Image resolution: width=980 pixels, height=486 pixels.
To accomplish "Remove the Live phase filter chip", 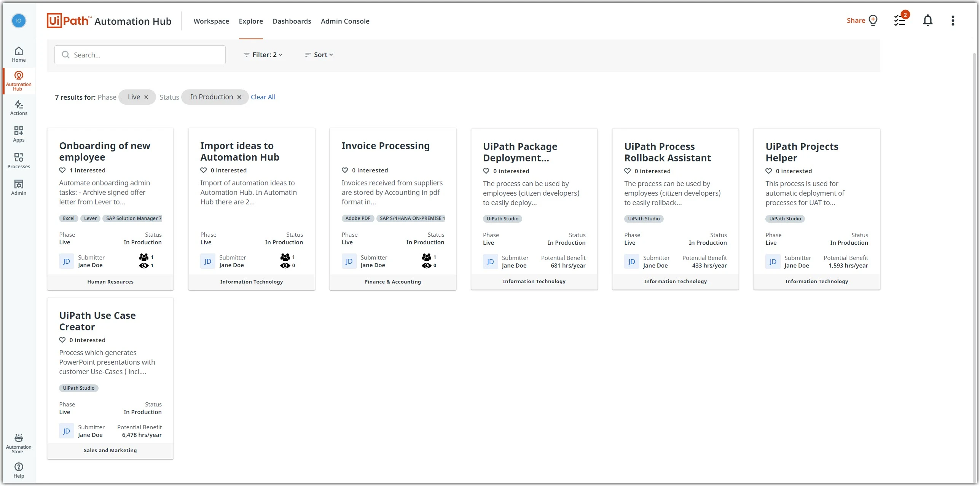I will pyautogui.click(x=146, y=97).
